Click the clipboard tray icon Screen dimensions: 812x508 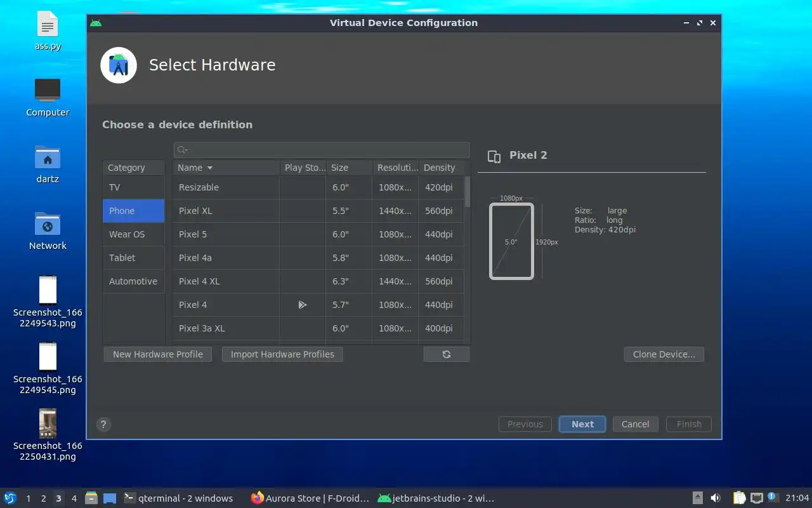pyautogui.click(x=740, y=498)
